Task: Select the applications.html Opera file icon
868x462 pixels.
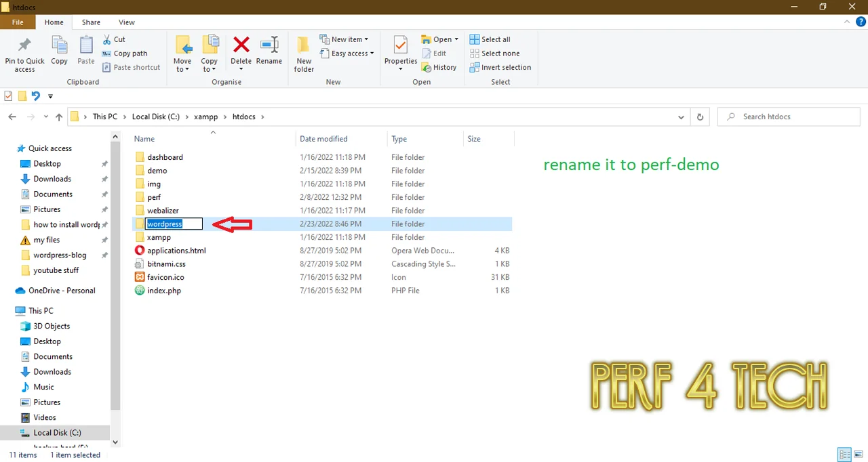Action: (140, 251)
